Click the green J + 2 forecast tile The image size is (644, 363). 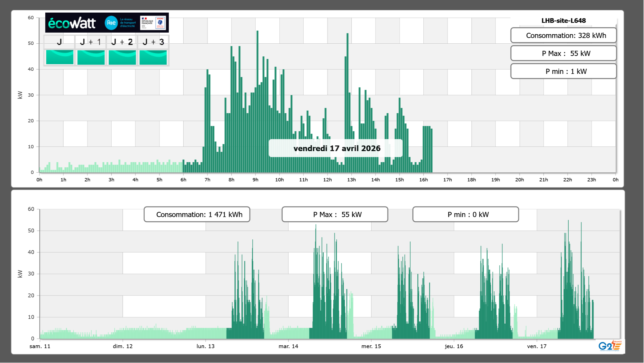pyautogui.click(x=122, y=57)
